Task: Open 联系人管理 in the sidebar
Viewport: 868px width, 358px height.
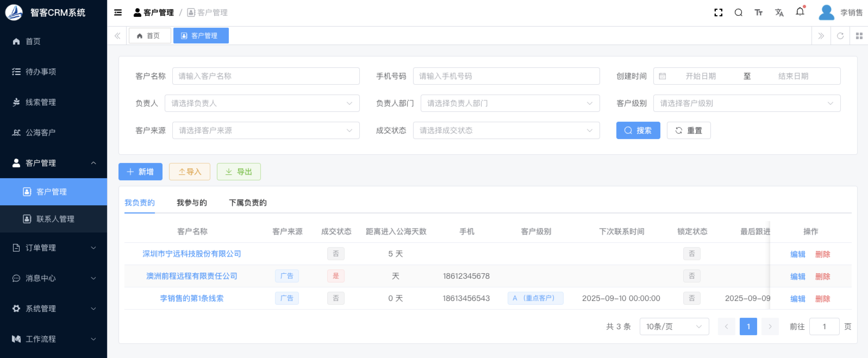Action: [x=55, y=219]
